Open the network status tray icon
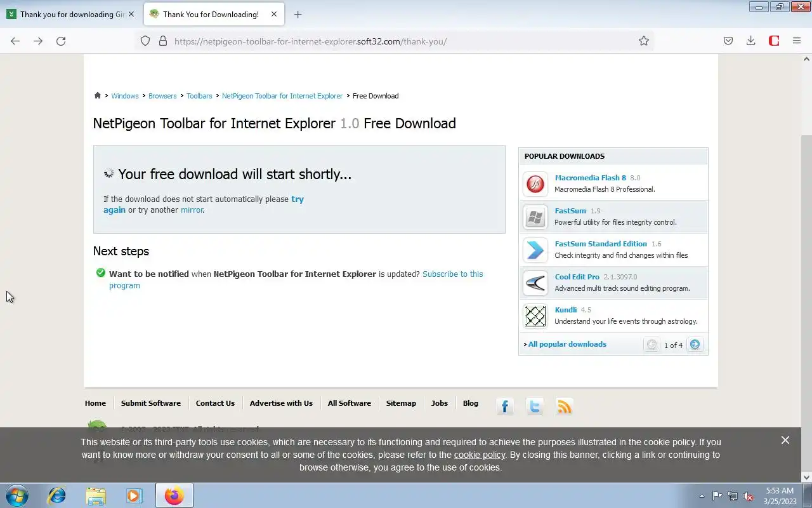The width and height of the screenshot is (812, 508). pyautogui.click(x=733, y=496)
